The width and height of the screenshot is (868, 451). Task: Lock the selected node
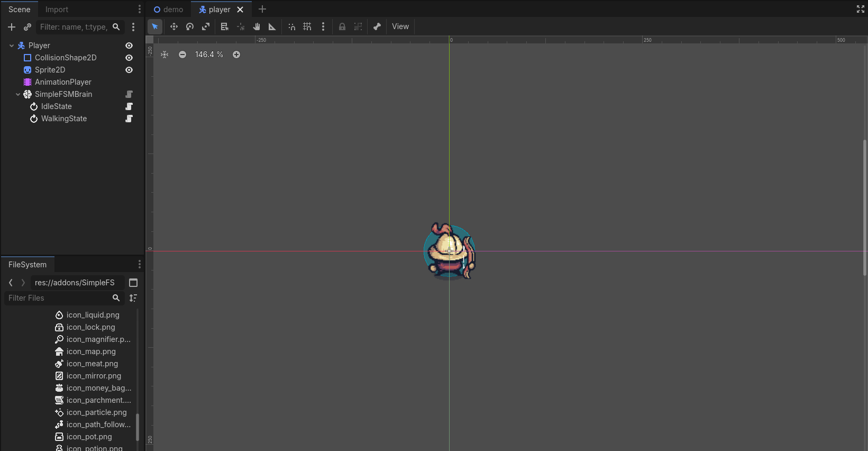tap(342, 26)
